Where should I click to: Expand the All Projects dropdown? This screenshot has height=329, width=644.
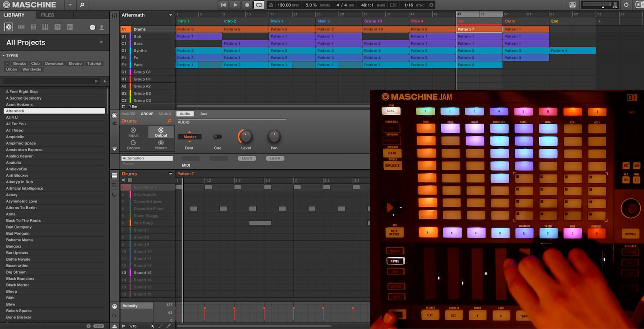point(101,43)
